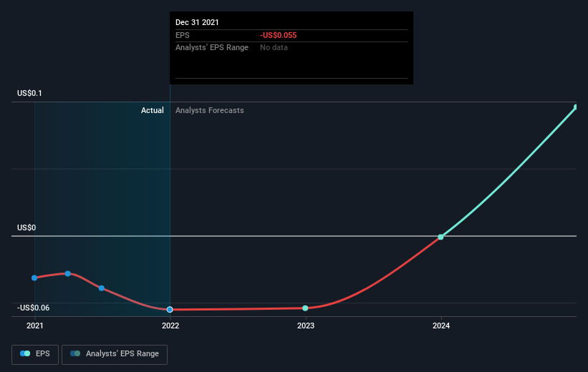The width and height of the screenshot is (588, 372).
Task: Select the 2023 forecast EPS point
Action: click(305, 308)
